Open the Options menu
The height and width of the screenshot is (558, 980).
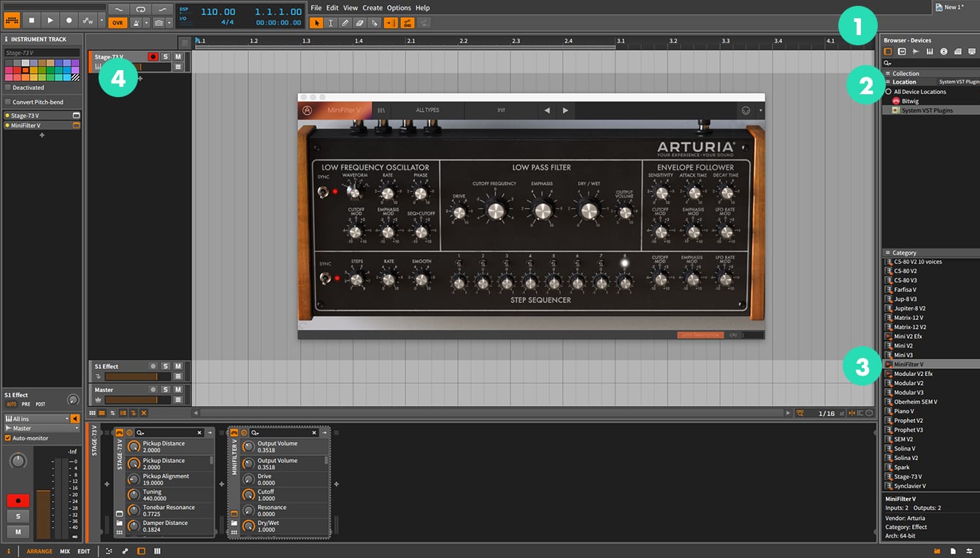click(x=399, y=8)
